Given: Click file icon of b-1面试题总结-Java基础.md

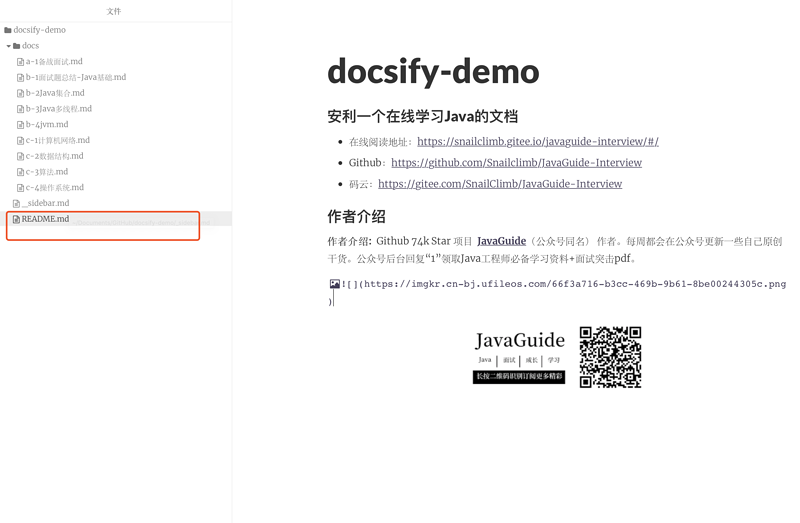Looking at the screenshot, I should pos(20,78).
